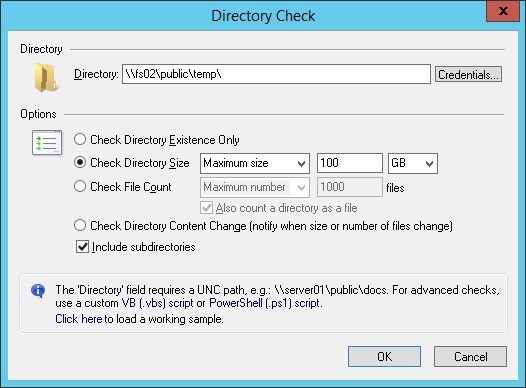The height and width of the screenshot is (388, 526).
Task: Click the options checklist icon
Action: (47, 143)
